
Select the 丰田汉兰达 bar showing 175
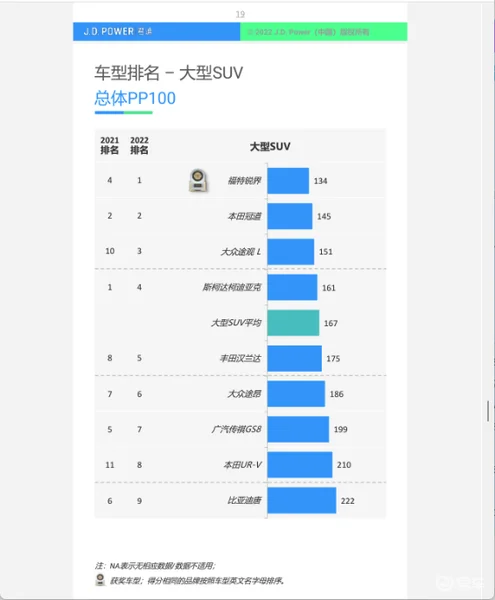[295, 358]
